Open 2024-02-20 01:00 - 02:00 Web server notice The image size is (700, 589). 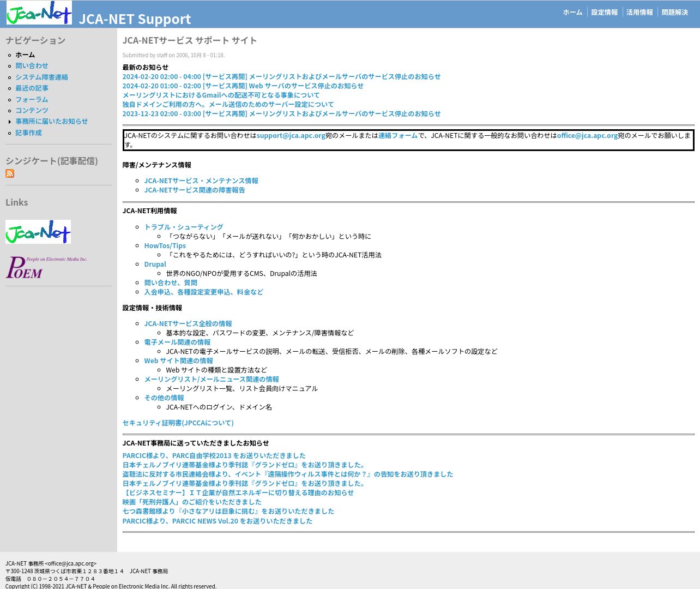243,86
